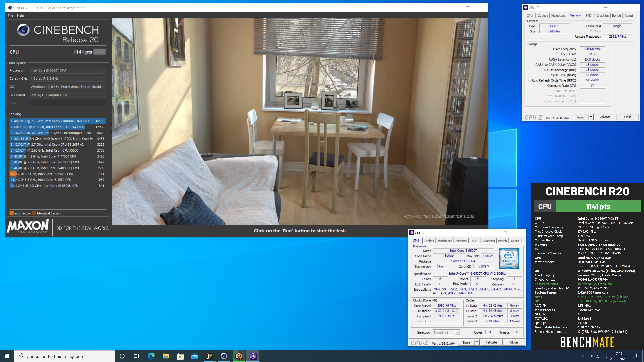
Task: Open About tab in lower CPU-Z window
Action: pos(515,241)
